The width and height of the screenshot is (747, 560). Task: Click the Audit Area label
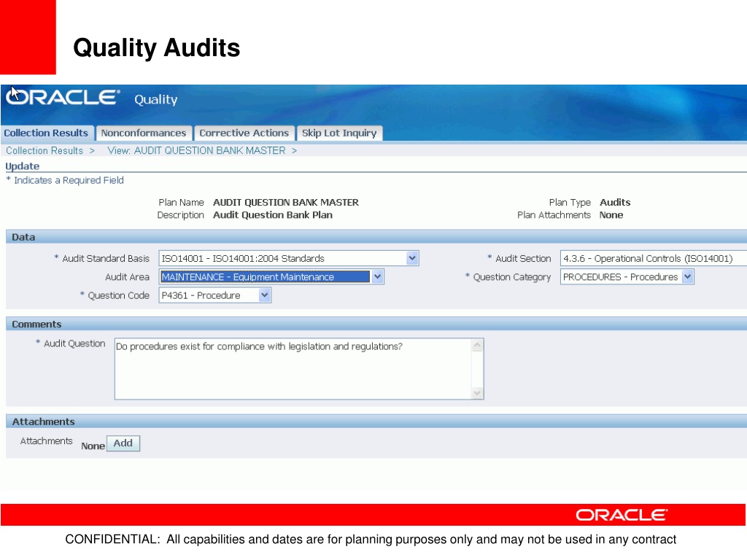click(x=127, y=277)
